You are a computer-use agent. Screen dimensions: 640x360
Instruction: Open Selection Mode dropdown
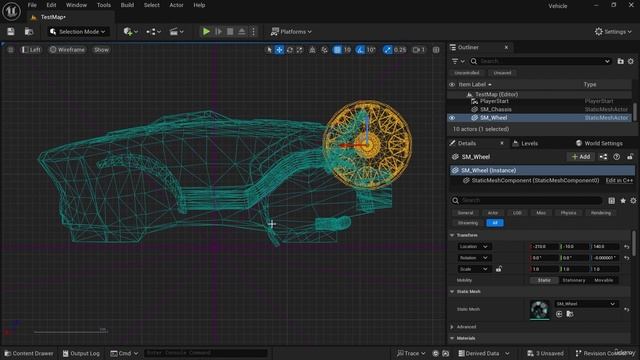click(78, 31)
